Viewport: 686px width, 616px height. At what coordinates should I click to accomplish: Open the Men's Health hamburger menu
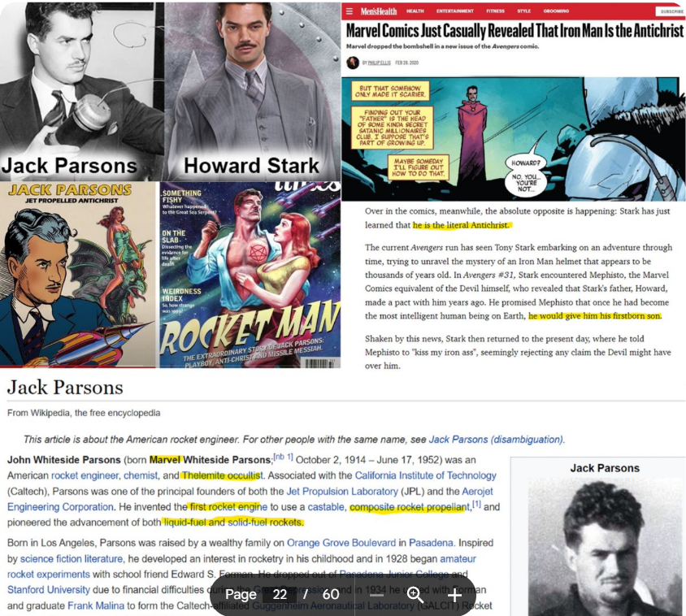click(x=350, y=11)
